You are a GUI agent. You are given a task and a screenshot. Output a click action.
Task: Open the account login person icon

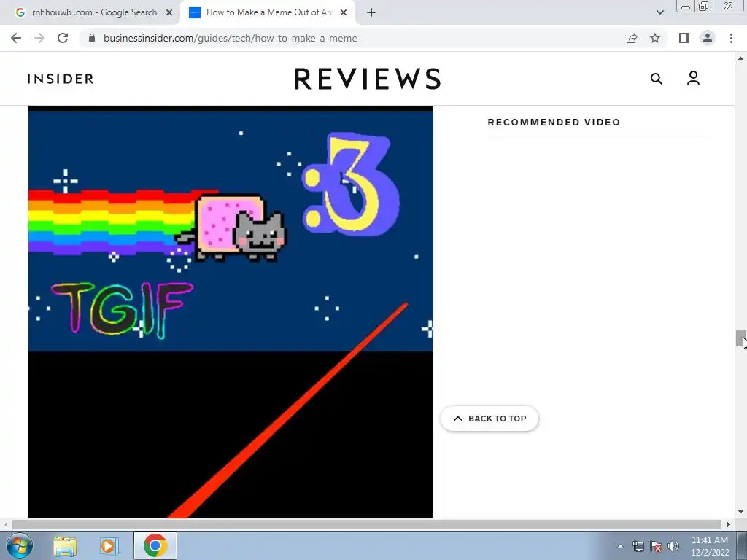click(693, 78)
